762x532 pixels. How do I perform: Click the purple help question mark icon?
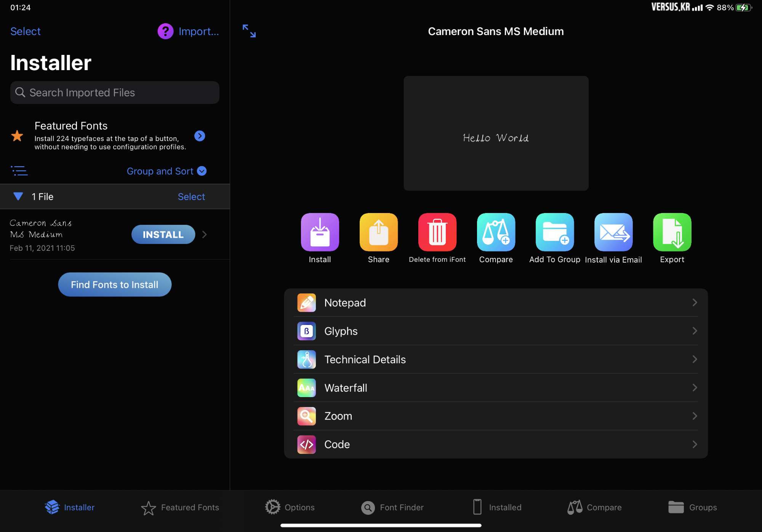click(165, 31)
